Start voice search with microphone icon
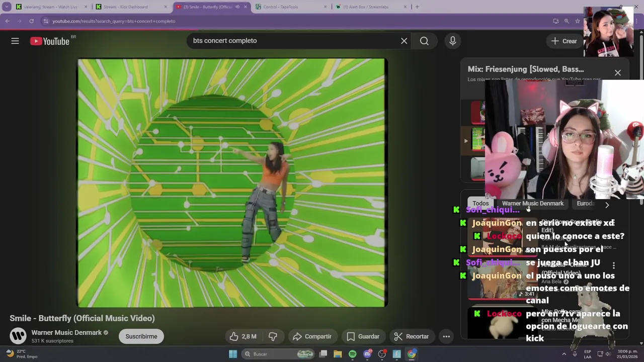The image size is (644, 362). tap(452, 41)
